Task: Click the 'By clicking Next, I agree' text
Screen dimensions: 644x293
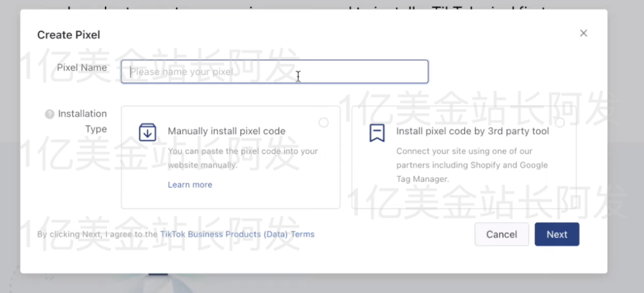Action: 97,234
